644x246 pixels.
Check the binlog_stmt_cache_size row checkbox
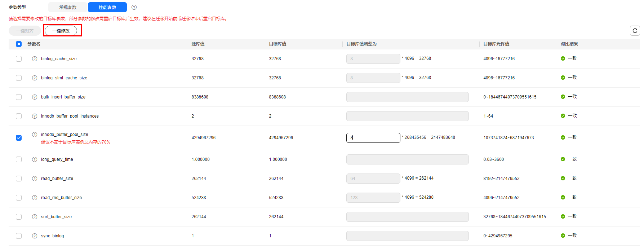(19, 78)
